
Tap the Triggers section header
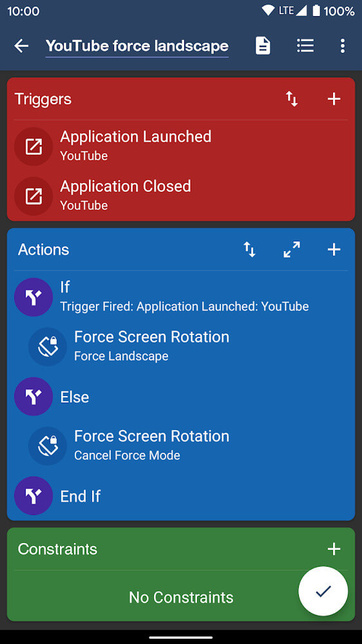[43, 99]
